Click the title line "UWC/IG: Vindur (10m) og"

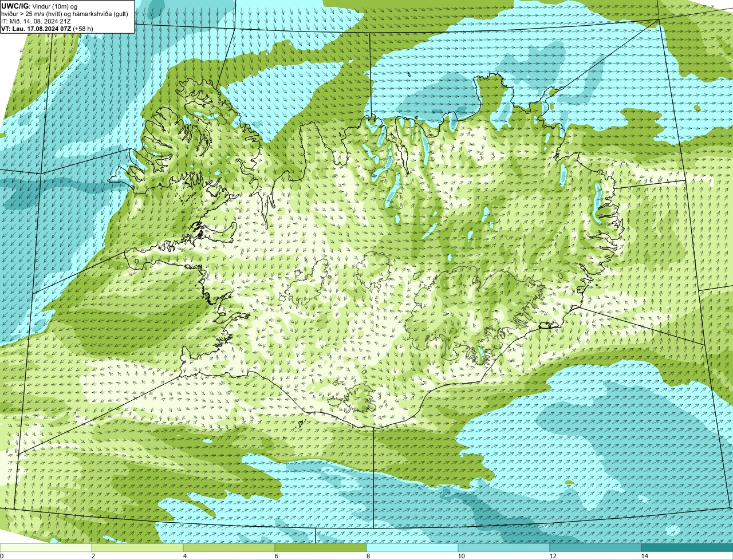(x=40, y=6)
